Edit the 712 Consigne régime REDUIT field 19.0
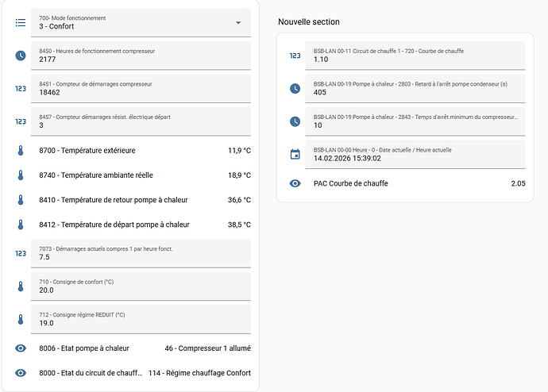548x392 pixels. click(x=141, y=320)
